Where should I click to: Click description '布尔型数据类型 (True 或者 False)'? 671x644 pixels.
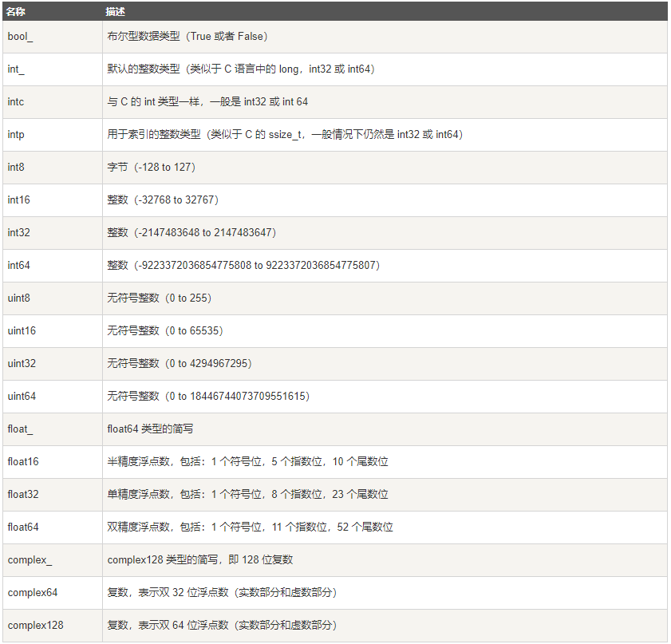point(187,37)
